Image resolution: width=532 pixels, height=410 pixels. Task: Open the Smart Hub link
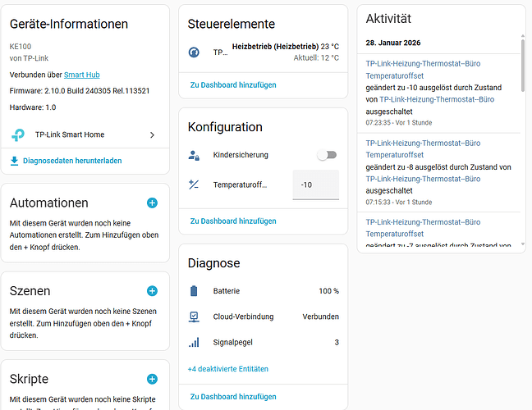coord(82,75)
